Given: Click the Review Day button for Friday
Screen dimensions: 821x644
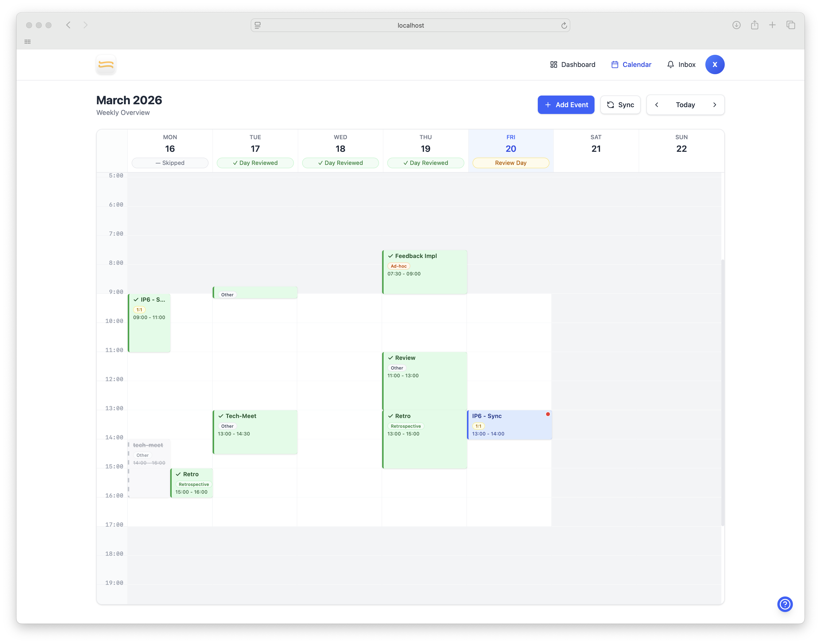Looking at the screenshot, I should pos(510,163).
